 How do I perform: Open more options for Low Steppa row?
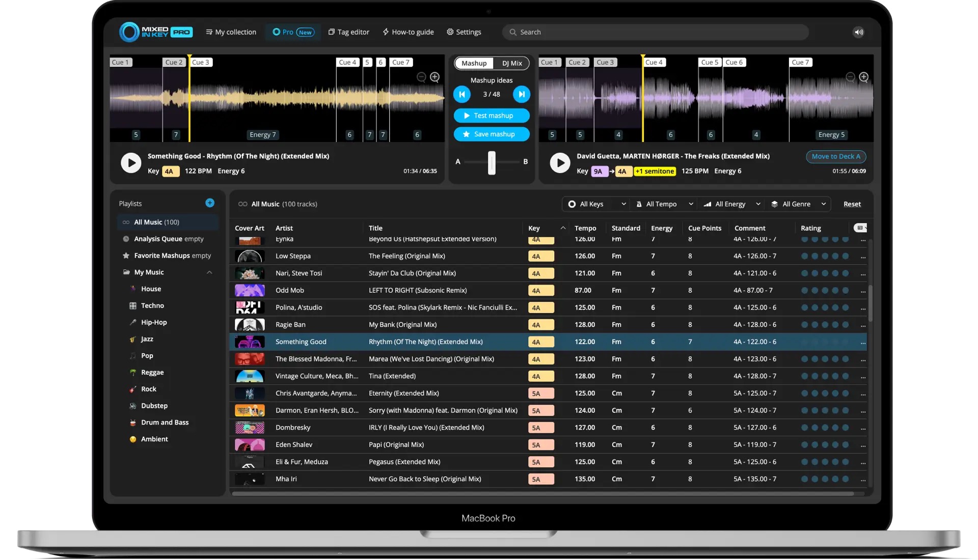(863, 257)
